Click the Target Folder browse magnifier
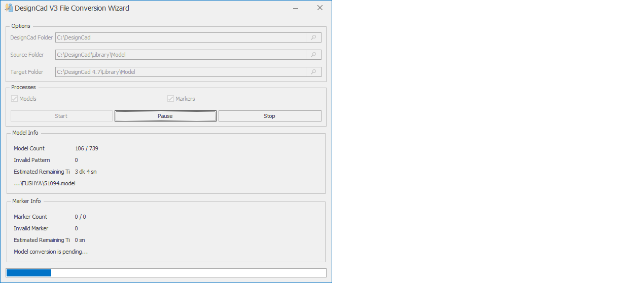The height and width of the screenshot is (283, 644). point(313,72)
